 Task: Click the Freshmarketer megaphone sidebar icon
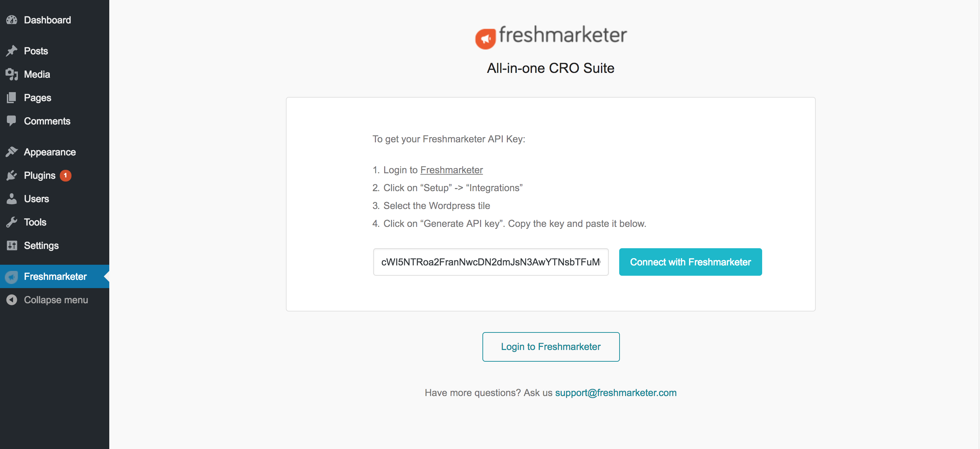click(12, 277)
